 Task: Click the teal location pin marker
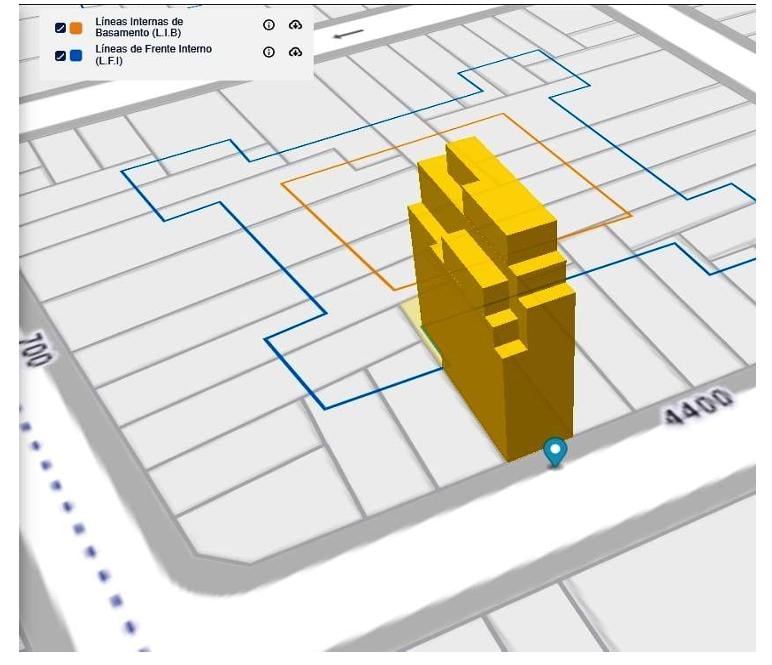point(555,451)
